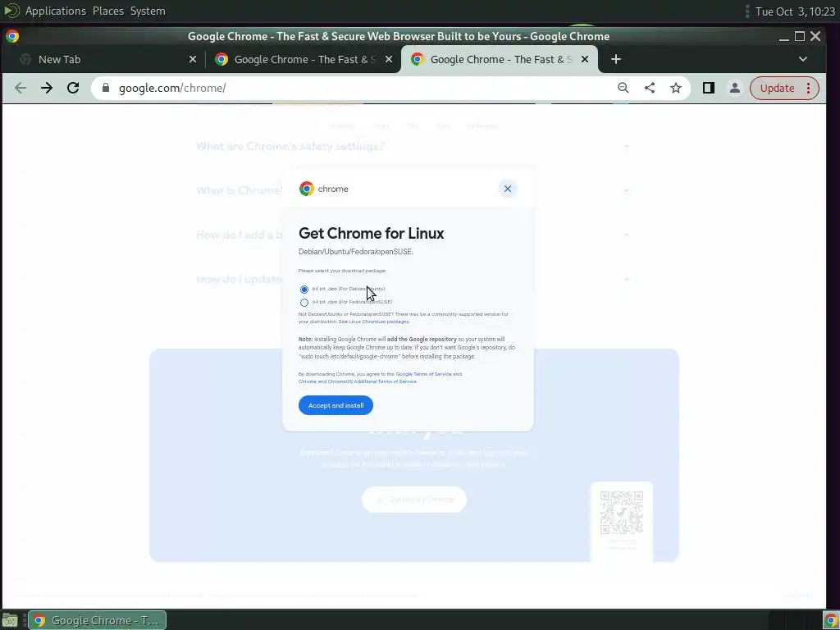
Task: Click Accept and install button
Action: [336, 405]
